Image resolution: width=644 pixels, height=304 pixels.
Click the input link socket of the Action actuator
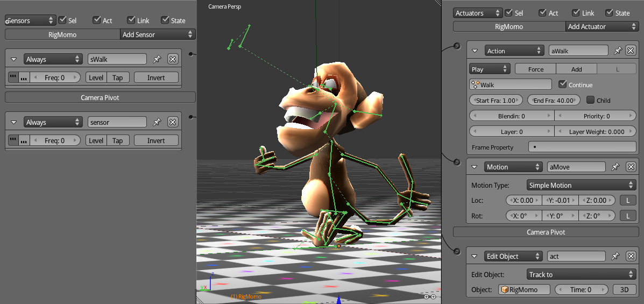(457, 46)
